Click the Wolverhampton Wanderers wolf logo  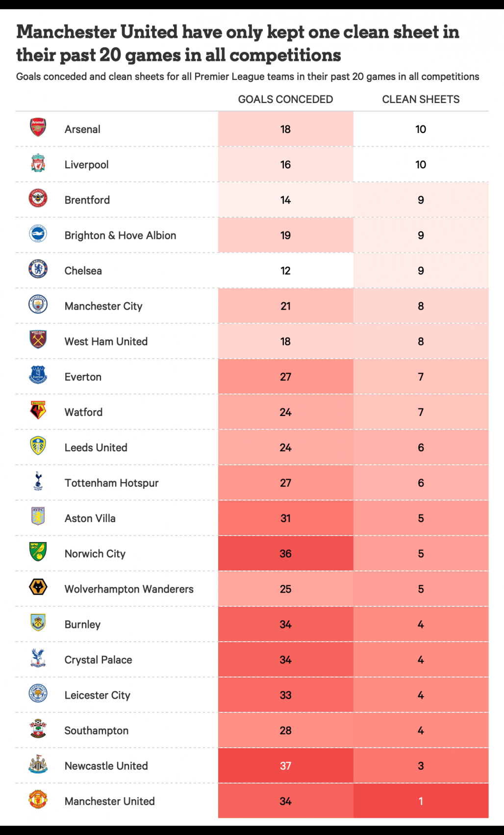tap(38, 587)
